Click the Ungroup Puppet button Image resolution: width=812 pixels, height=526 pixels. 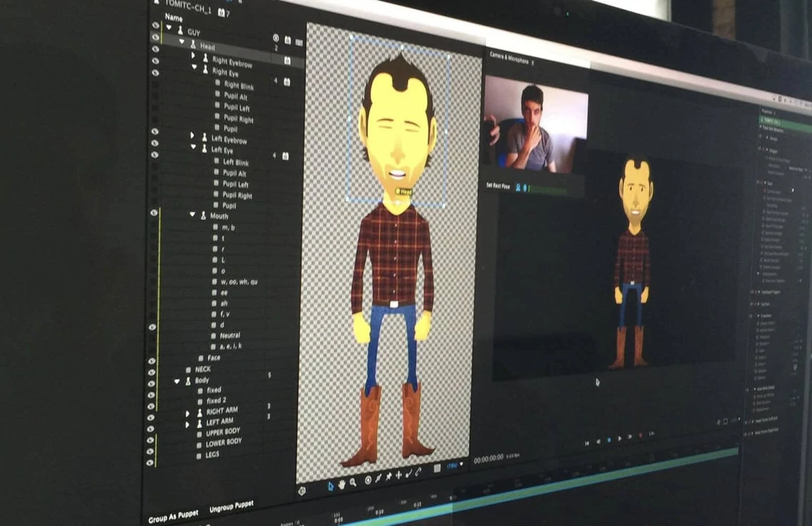pos(232,506)
